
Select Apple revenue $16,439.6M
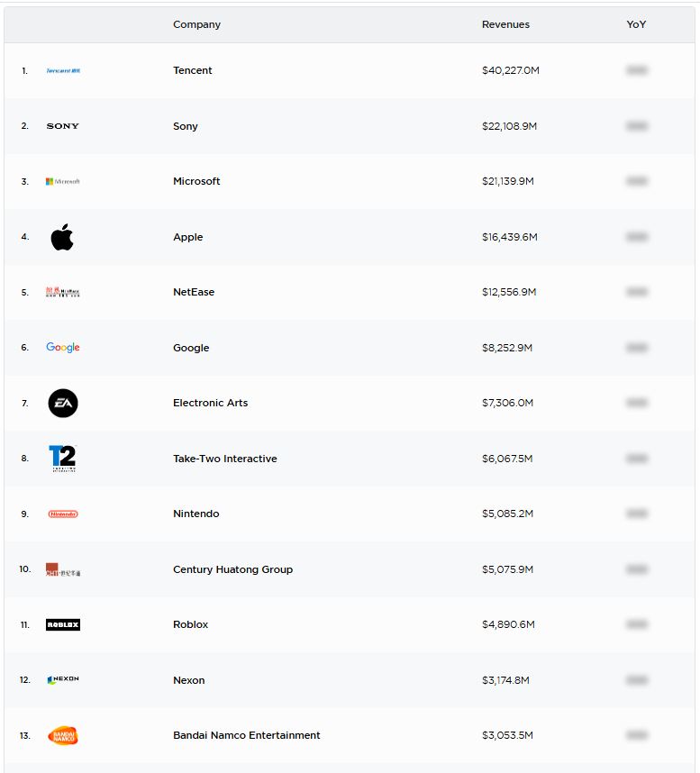[x=510, y=237]
